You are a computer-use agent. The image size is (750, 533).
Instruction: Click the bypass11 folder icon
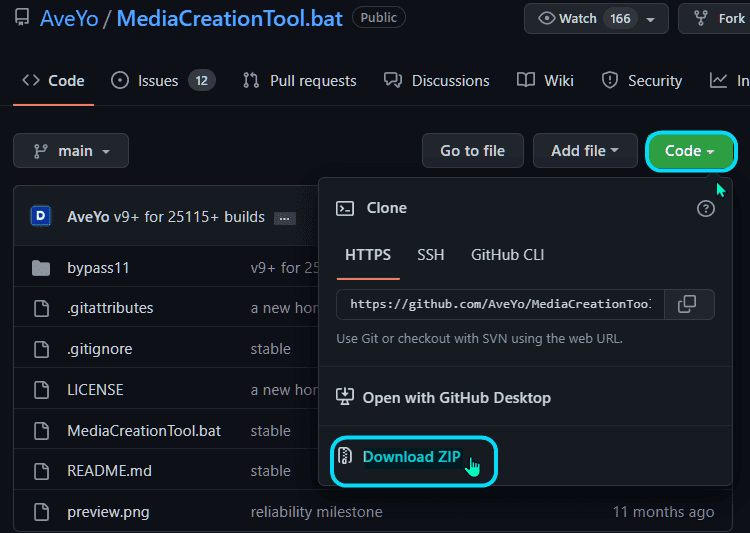[41, 268]
